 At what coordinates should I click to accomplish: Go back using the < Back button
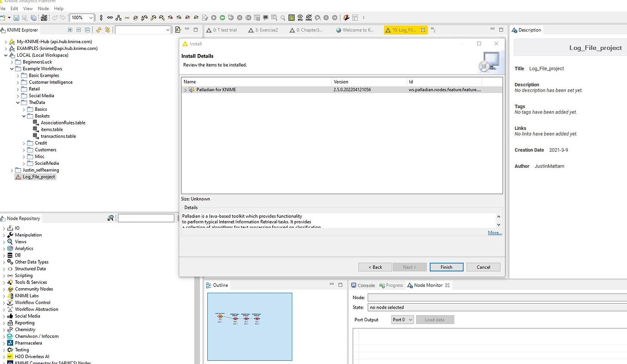click(x=375, y=267)
